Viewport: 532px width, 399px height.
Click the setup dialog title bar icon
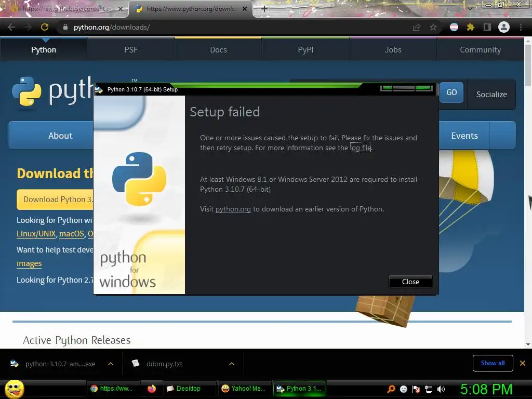coord(99,89)
